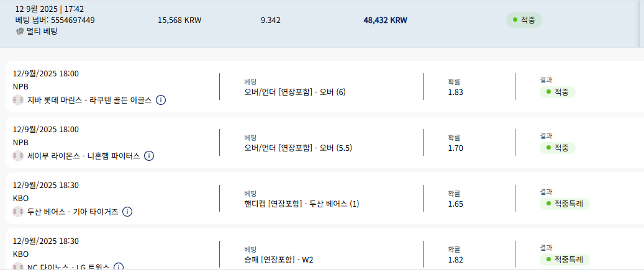Image resolution: width=644 pixels, height=270 pixels.
Task: Click the 멀티 베팅 coin icon
Action: tap(20, 31)
